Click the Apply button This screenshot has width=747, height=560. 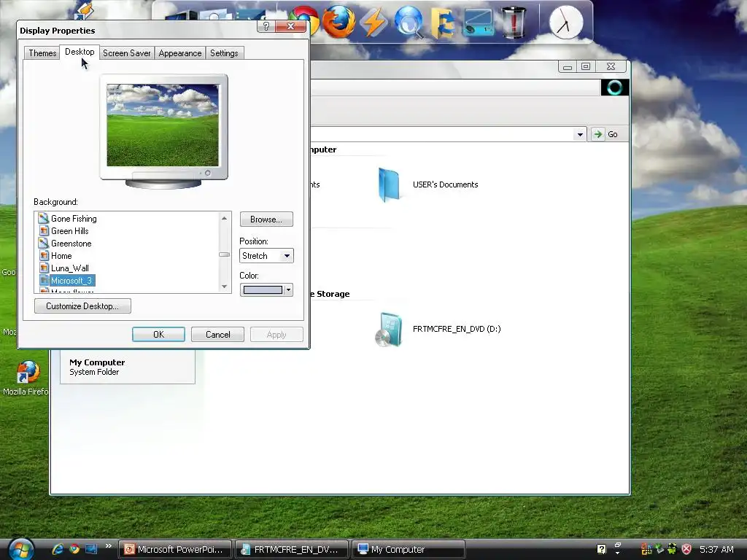(276, 334)
